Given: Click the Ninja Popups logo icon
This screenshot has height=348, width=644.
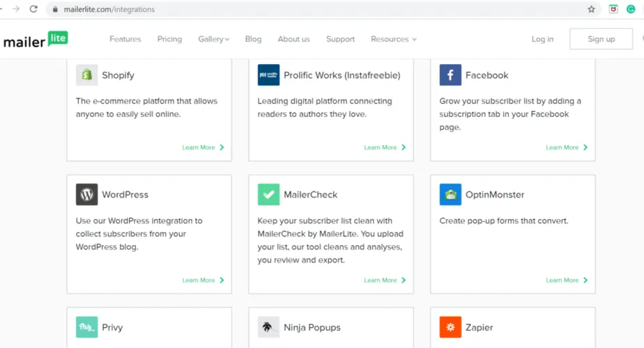Looking at the screenshot, I should point(268,327).
